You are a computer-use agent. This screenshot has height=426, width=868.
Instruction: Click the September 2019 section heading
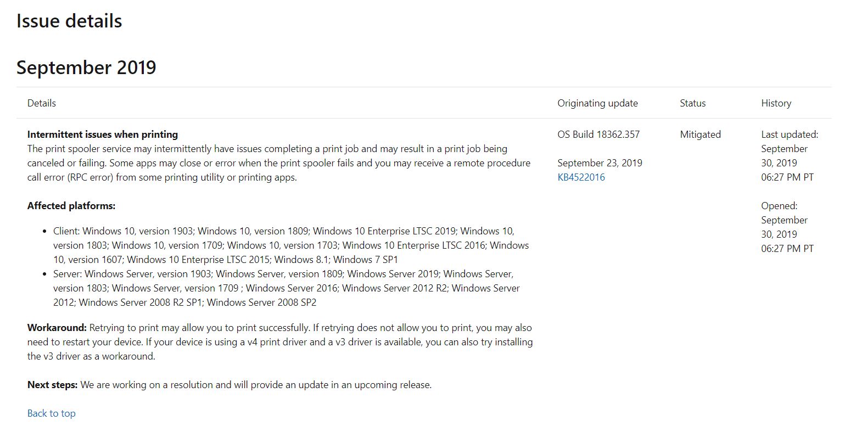[86, 68]
